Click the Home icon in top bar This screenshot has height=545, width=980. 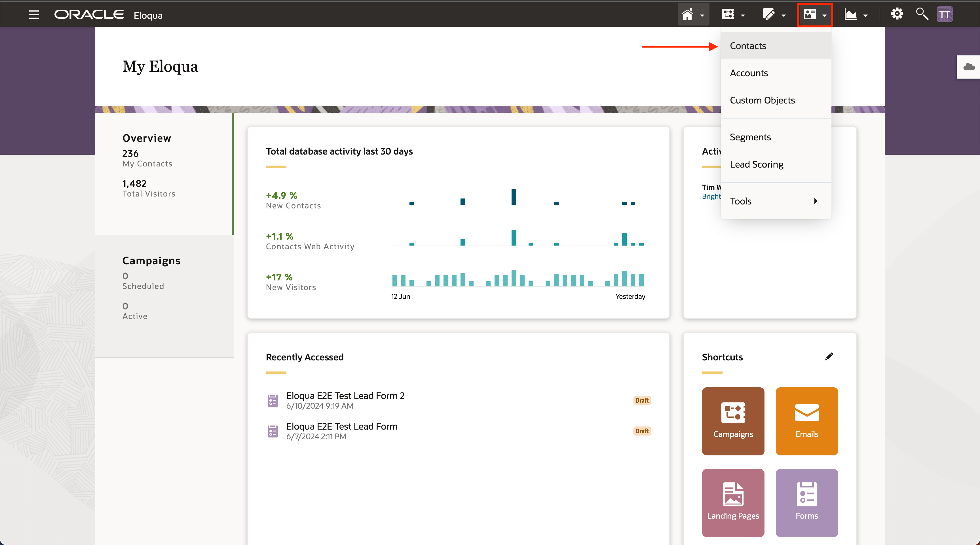tap(688, 15)
